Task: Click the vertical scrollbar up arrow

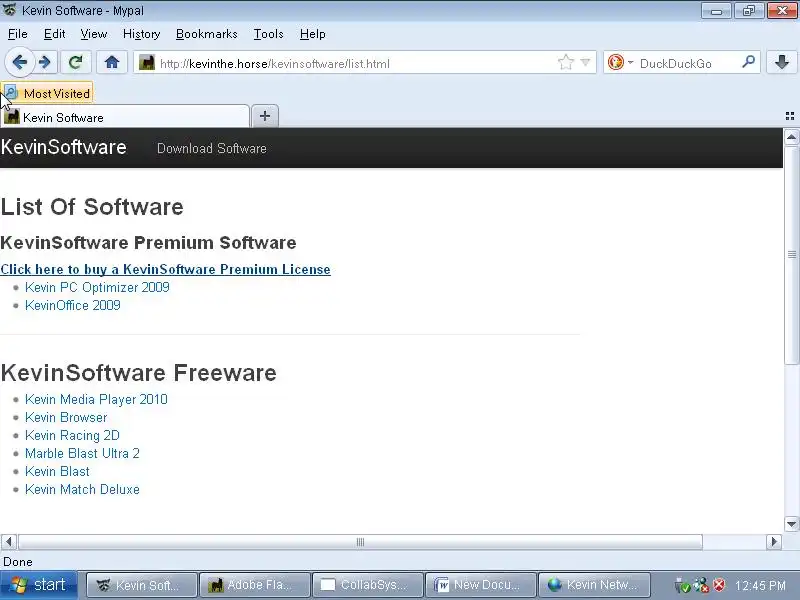Action: [x=791, y=137]
